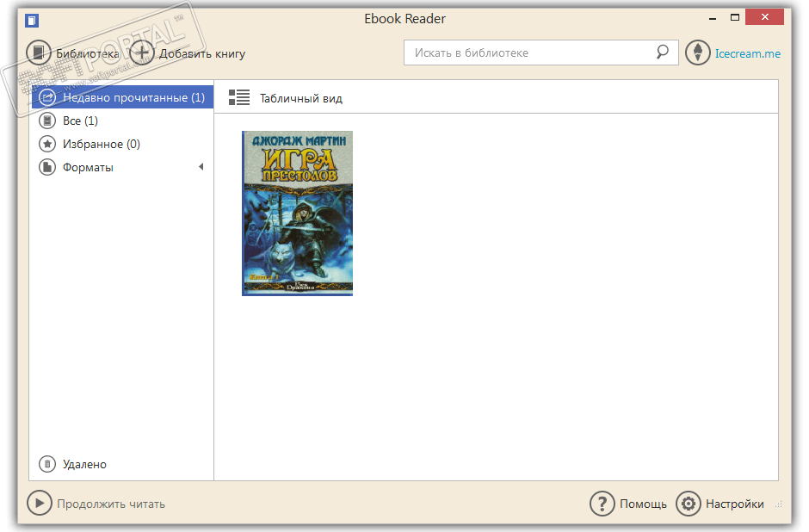809x532 pixels.
Task: Click the Ebook Reader app icon in title bar
Action: pos(32,21)
